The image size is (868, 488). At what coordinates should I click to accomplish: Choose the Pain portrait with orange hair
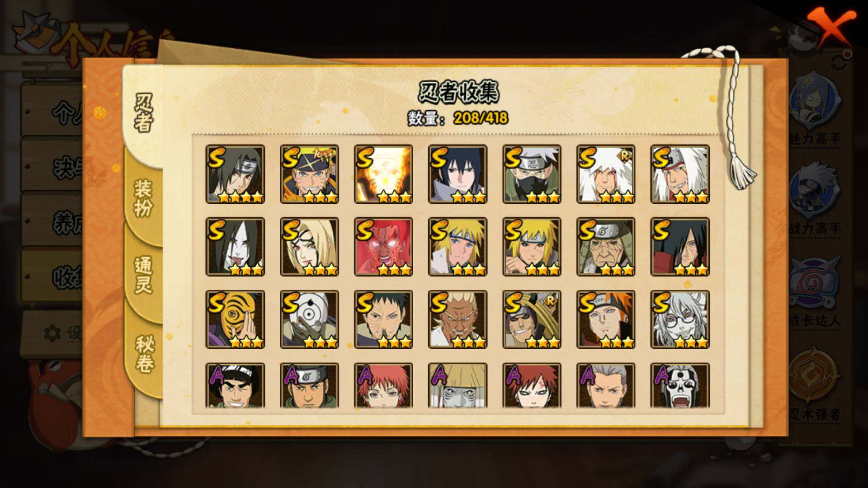coord(606,319)
